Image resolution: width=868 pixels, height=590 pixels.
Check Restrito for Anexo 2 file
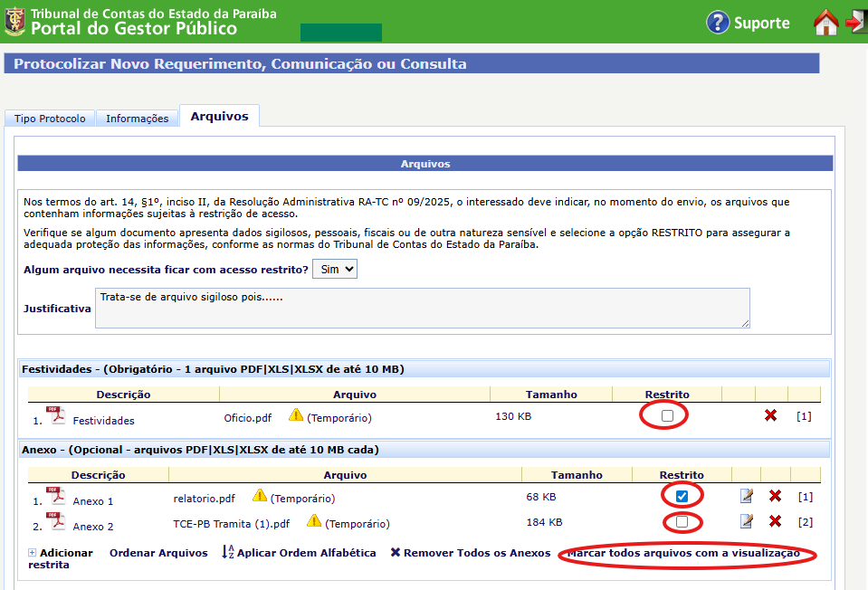coord(682,521)
